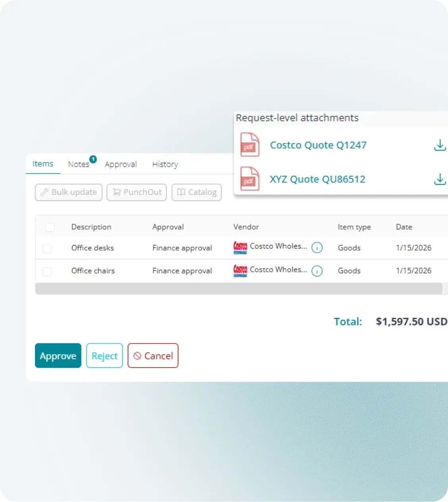This screenshot has height=502, width=448.
Task: Select the Office chairs description cell
Action: coord(93,271)
